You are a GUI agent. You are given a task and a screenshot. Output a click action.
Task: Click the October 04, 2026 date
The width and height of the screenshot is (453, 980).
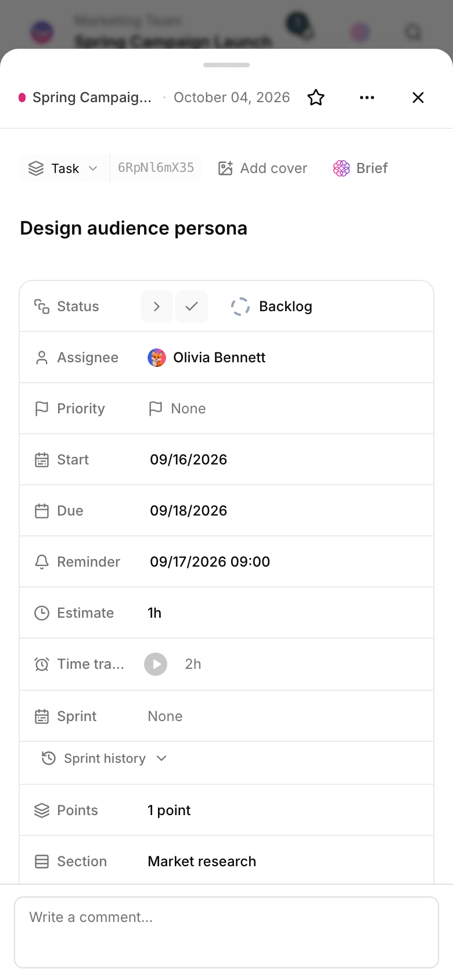(x=232, y=98)
